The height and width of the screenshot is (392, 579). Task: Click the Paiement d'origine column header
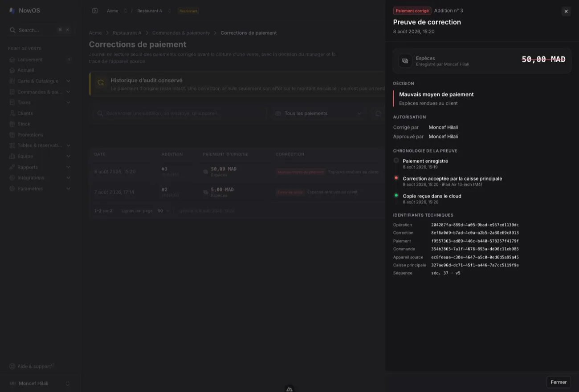[x=225, y=154]
